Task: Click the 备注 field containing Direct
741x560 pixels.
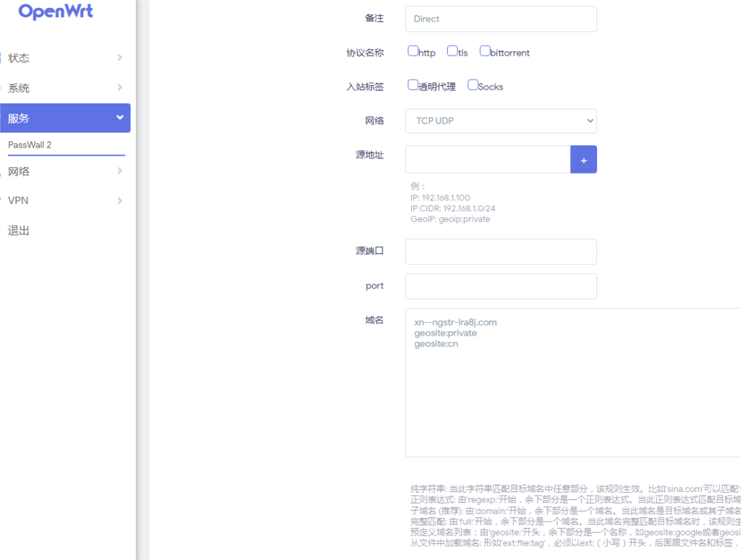Action: [501, 20]
